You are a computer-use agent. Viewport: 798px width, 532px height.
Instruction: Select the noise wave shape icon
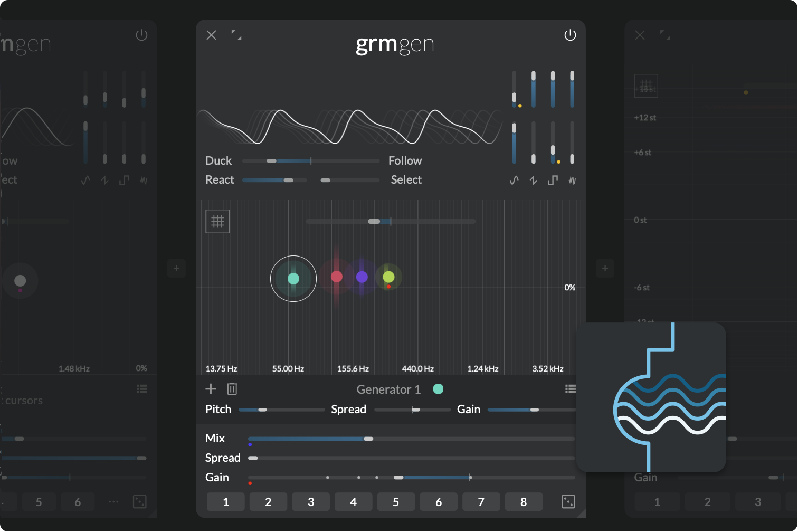(572, 180)
